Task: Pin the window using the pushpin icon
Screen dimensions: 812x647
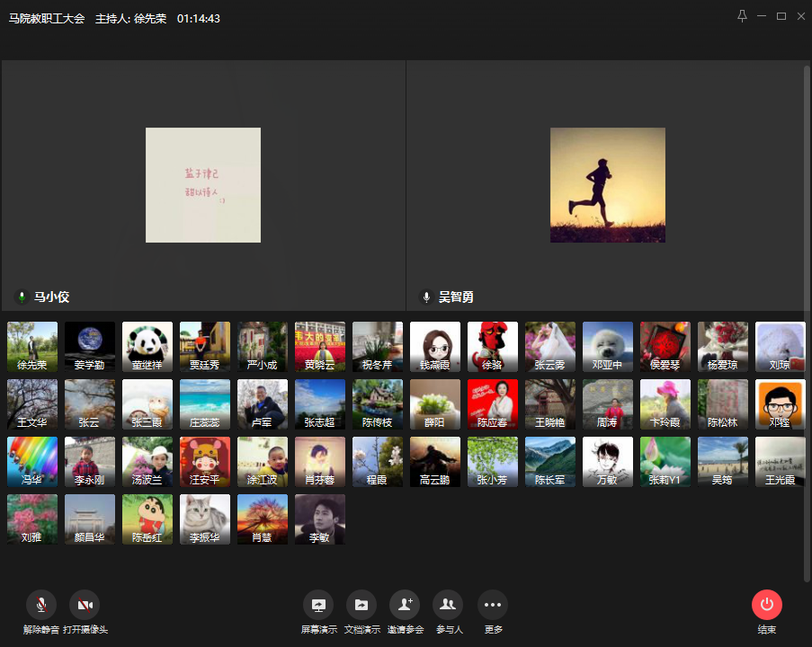Action: 742,16
